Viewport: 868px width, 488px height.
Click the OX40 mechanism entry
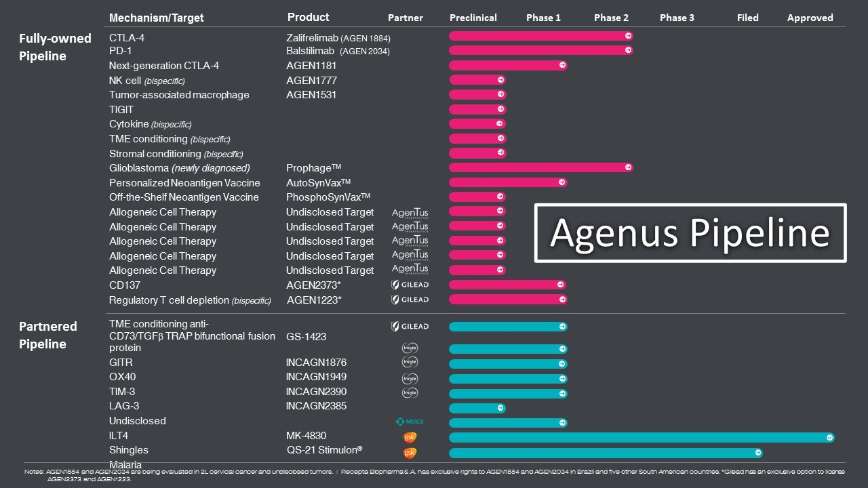(x=123, y=377)
